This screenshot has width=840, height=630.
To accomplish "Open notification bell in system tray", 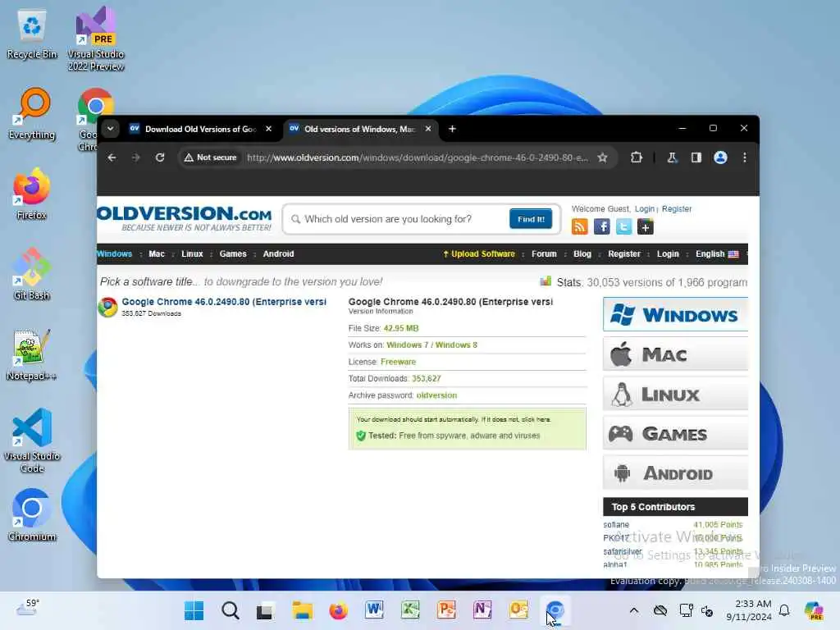I will point(784,610).
